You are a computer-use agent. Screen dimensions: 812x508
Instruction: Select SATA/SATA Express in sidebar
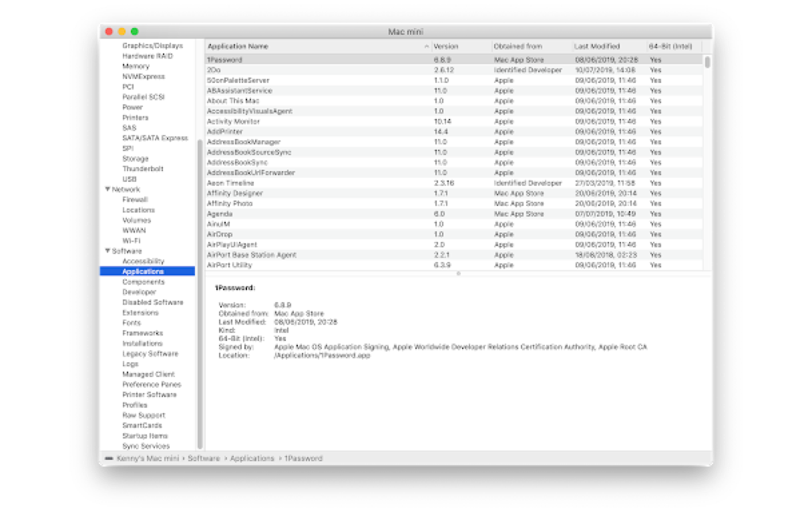click(x=155, y=138)
